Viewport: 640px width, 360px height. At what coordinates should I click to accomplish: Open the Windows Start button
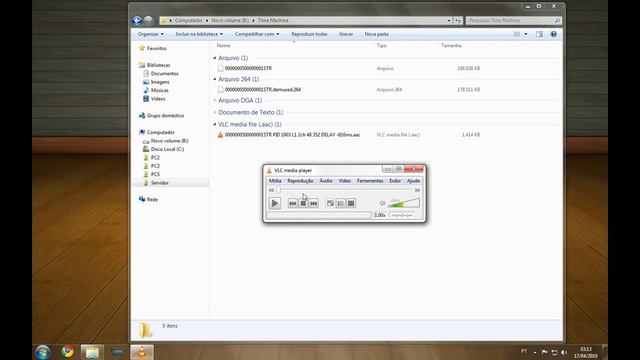[x=42, y=352]
